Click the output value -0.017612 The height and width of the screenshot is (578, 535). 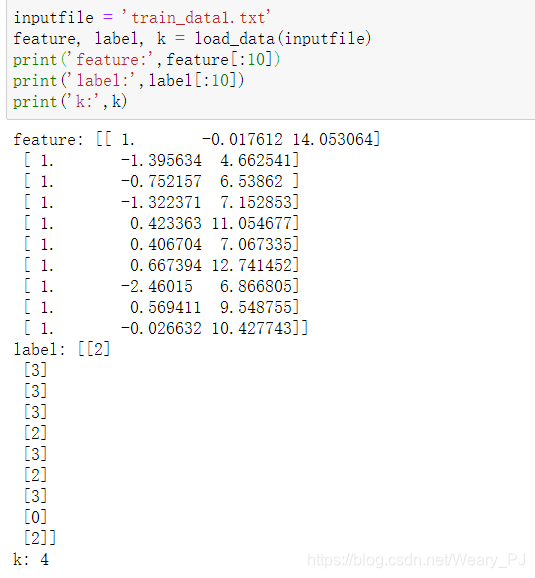click(x=242, y=140)
